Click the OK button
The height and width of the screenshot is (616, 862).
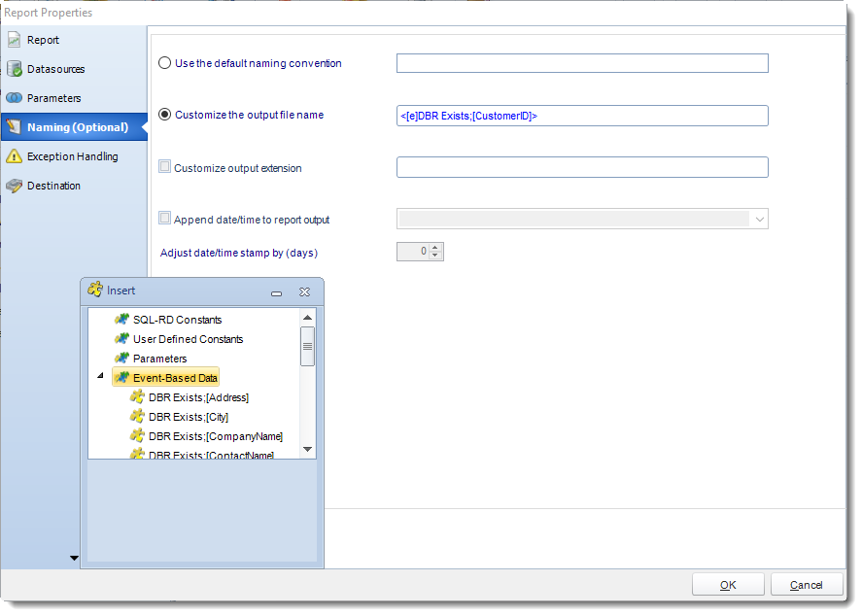click(728, 585)
